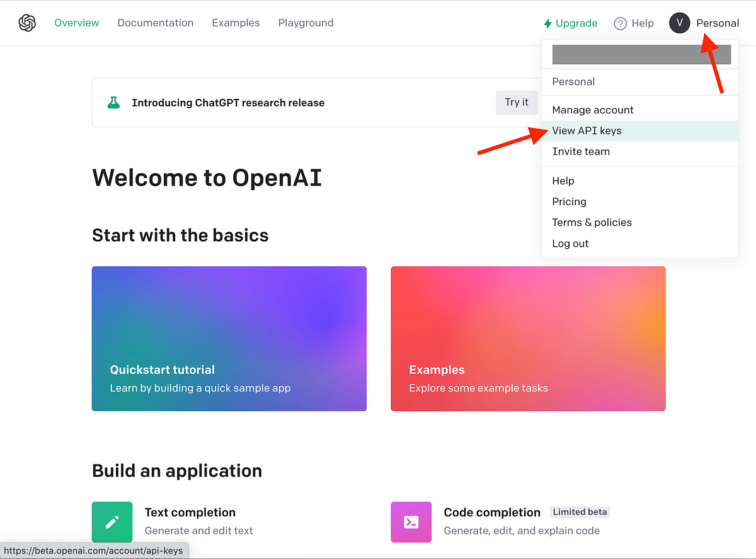Open the Documentation tab
Screen dimensions: 756x559
155,23
